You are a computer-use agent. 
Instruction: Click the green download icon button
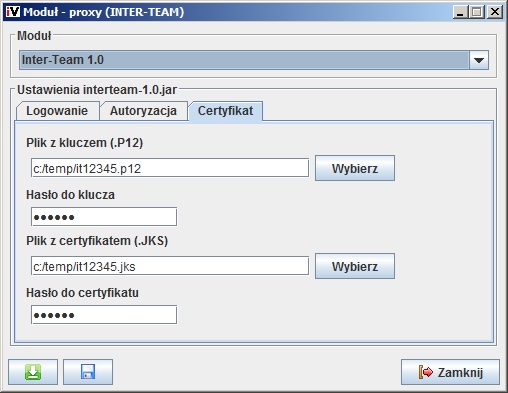click(x=33, y=372)
